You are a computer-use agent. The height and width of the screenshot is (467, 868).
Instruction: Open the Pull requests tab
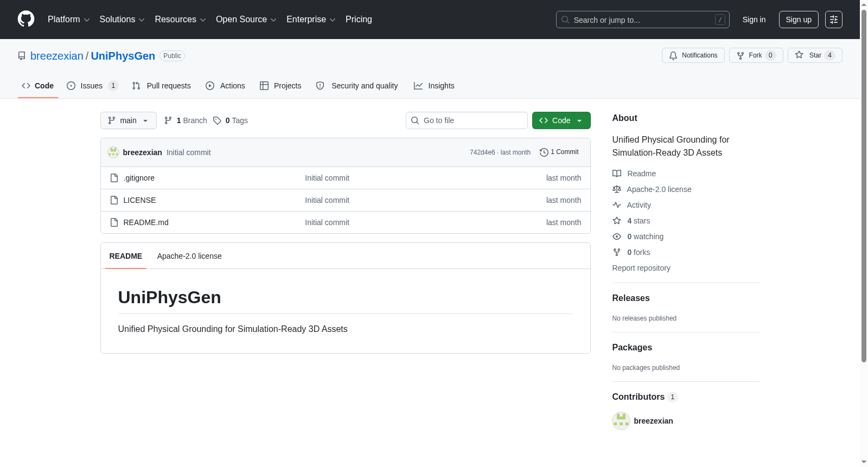pyautogui.click(x=162, y=86)
